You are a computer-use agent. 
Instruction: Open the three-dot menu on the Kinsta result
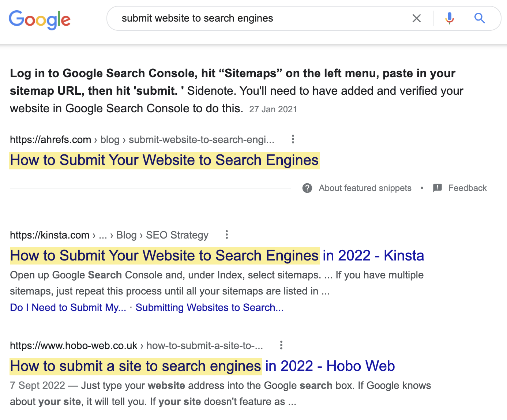227,235
